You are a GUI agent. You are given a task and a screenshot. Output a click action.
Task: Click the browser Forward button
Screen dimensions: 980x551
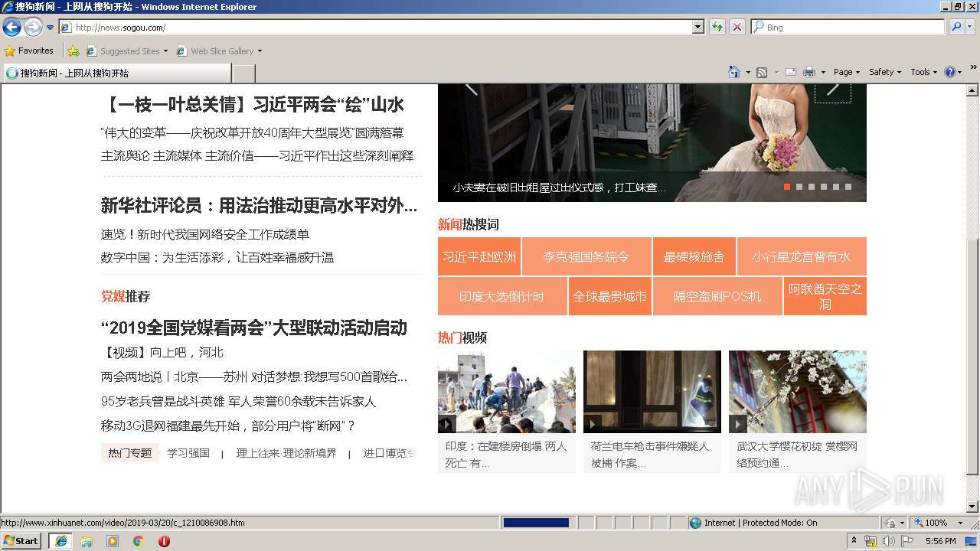33,28
